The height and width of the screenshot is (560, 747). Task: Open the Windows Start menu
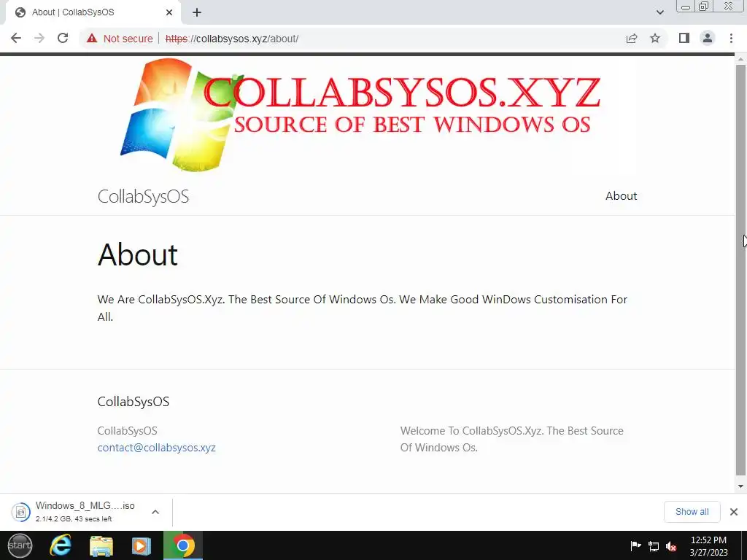point(20,545)
